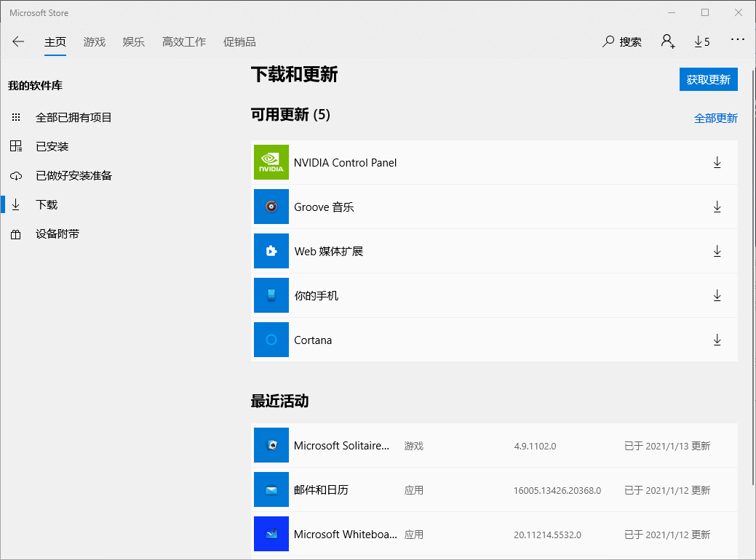Click the Microsoft Solitaire app icon
Image resolution: width=756 pixels, height=560 pixels.
271,445
